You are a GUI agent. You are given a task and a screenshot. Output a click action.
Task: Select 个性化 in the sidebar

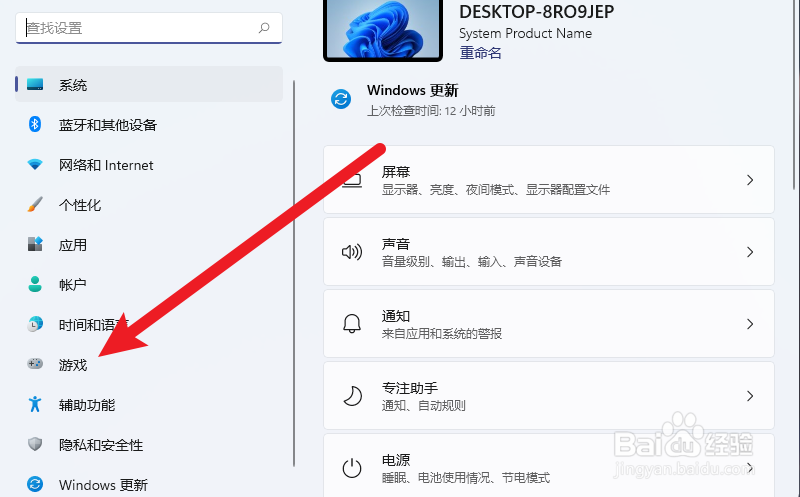click(149, 205)
